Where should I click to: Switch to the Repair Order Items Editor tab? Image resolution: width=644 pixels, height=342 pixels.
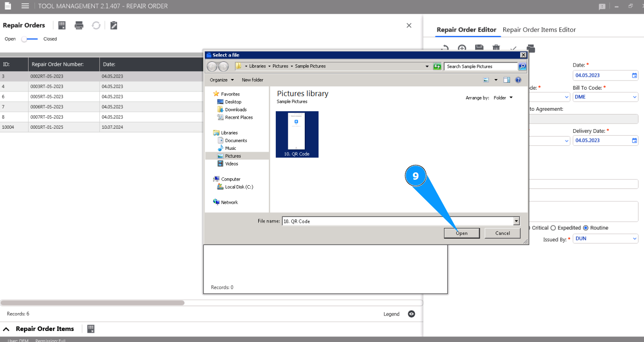539,30
